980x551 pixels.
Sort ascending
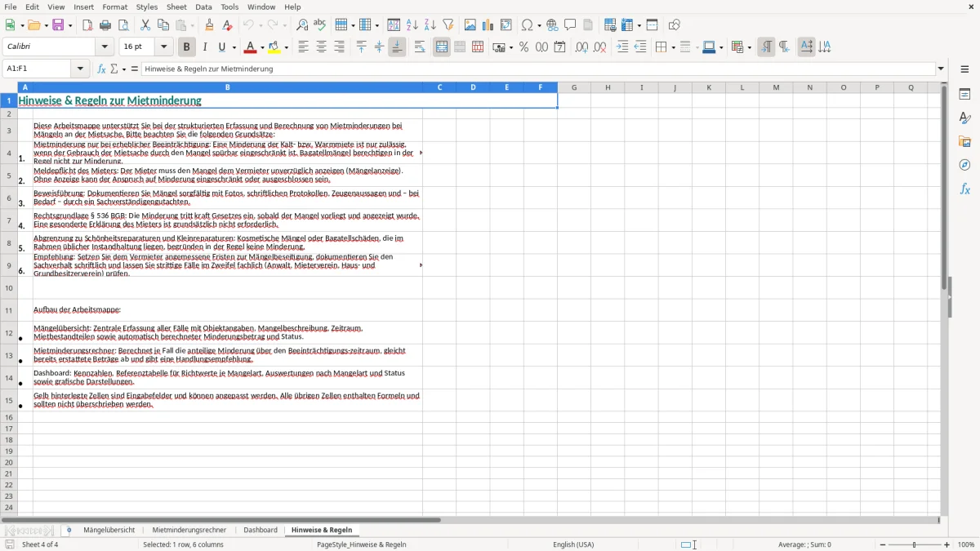click(x=412, y=25)
